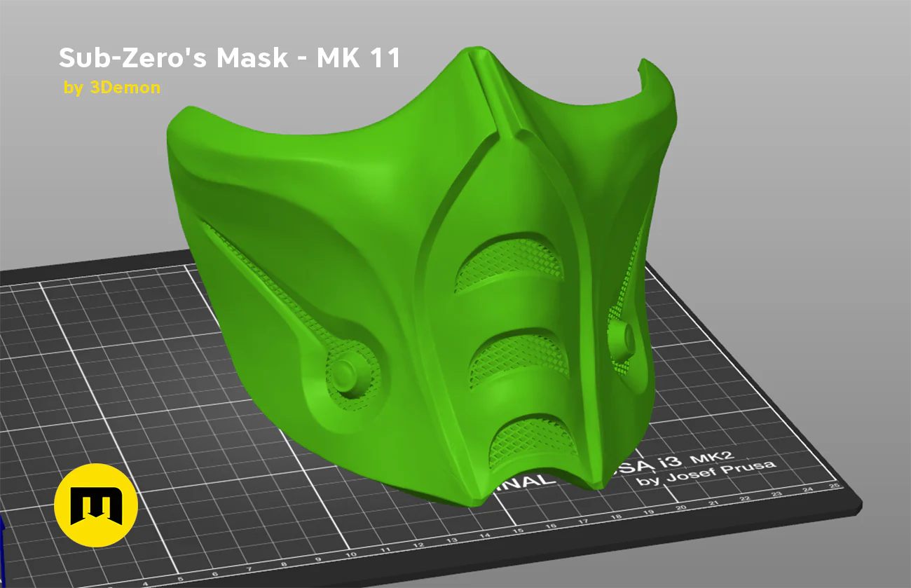
Task: Click grid number 25 on bed edge
Action: coord(834,486)
